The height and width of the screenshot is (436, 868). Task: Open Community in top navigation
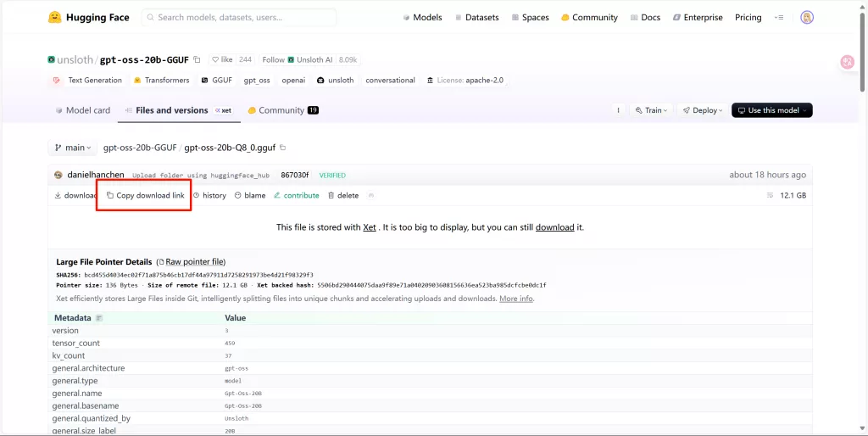589,18
